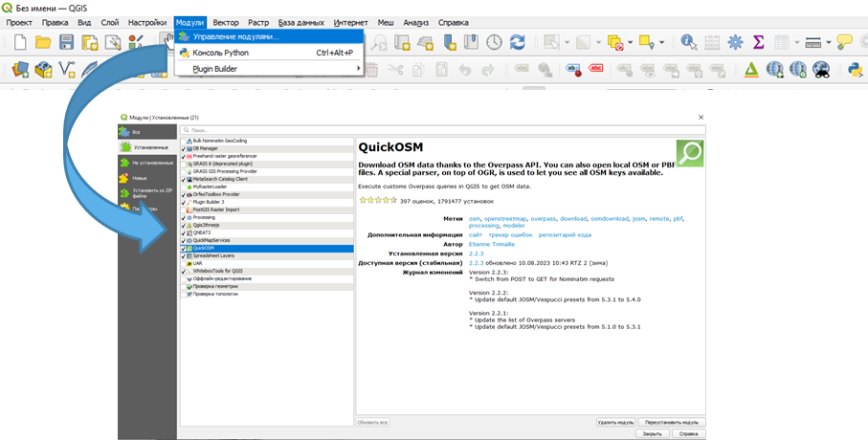Open the Processing Toolbox gear icon
The image size is (868, 440).
[735, 42]
